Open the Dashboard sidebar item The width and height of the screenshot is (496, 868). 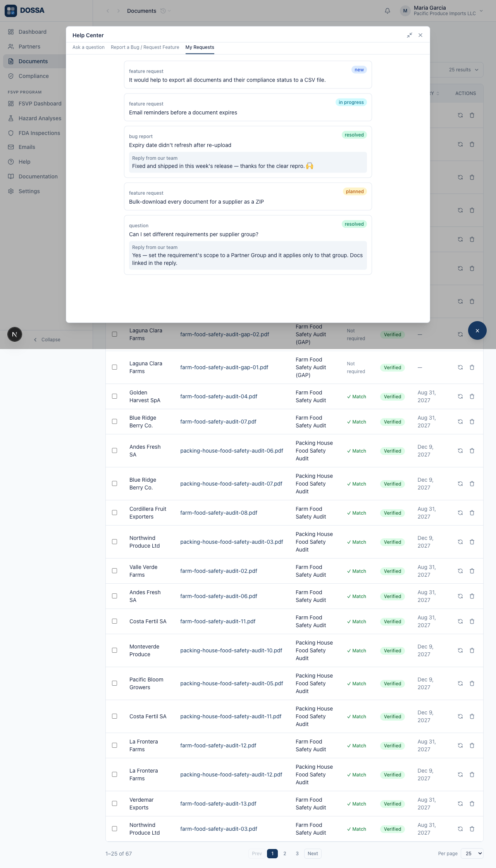click(x=33, y=32)
